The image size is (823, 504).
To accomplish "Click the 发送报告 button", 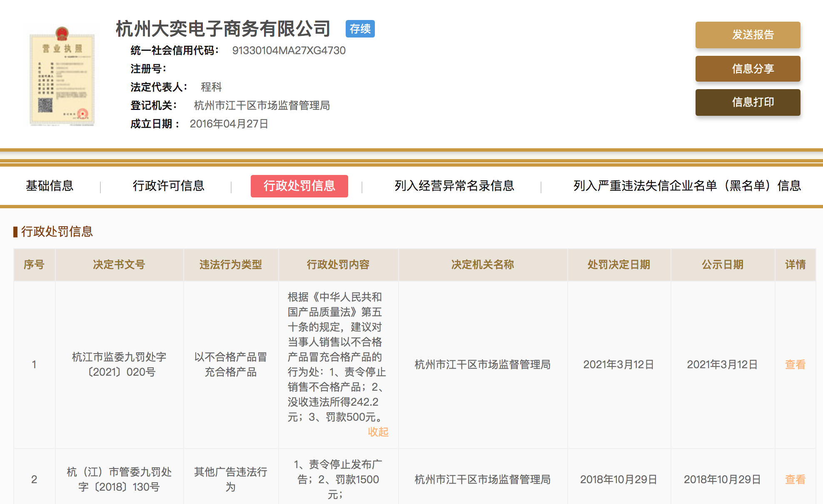I will (x=748, y=35).
